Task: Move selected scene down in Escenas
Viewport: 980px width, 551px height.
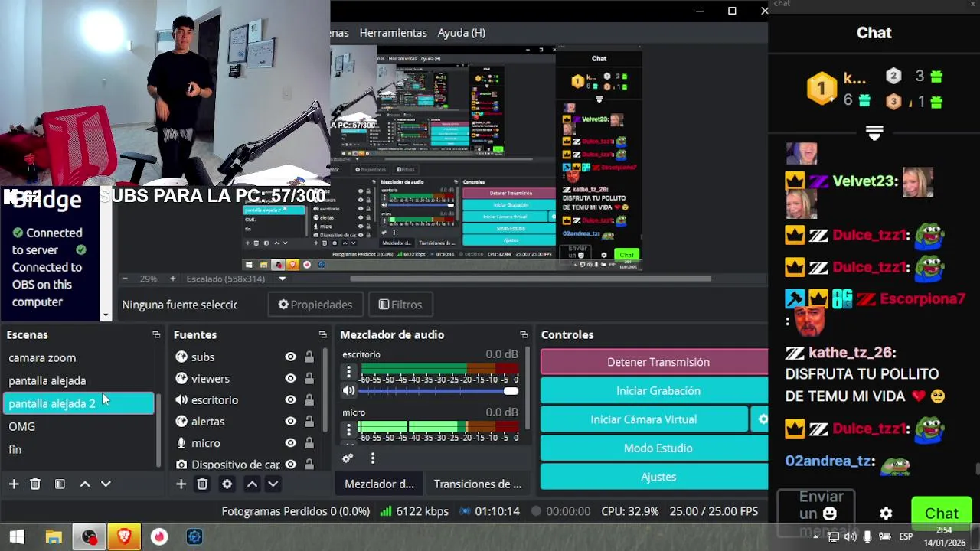Action: point(106,484)
